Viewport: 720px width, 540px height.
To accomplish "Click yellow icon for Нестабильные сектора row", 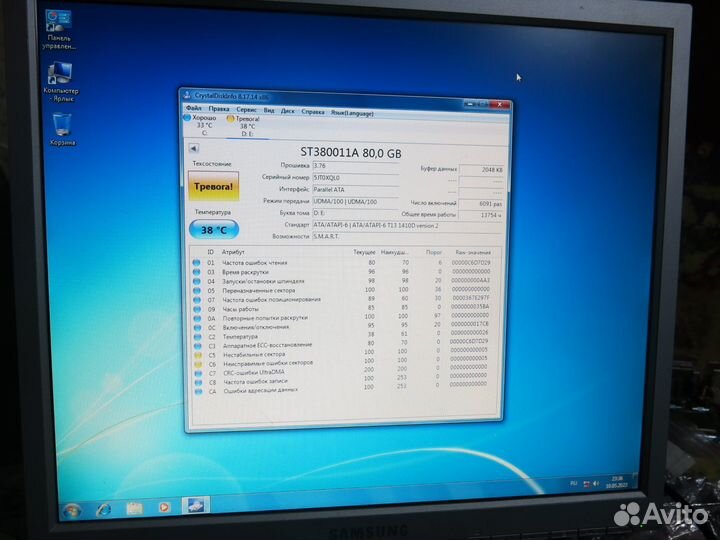I will 198,355.
